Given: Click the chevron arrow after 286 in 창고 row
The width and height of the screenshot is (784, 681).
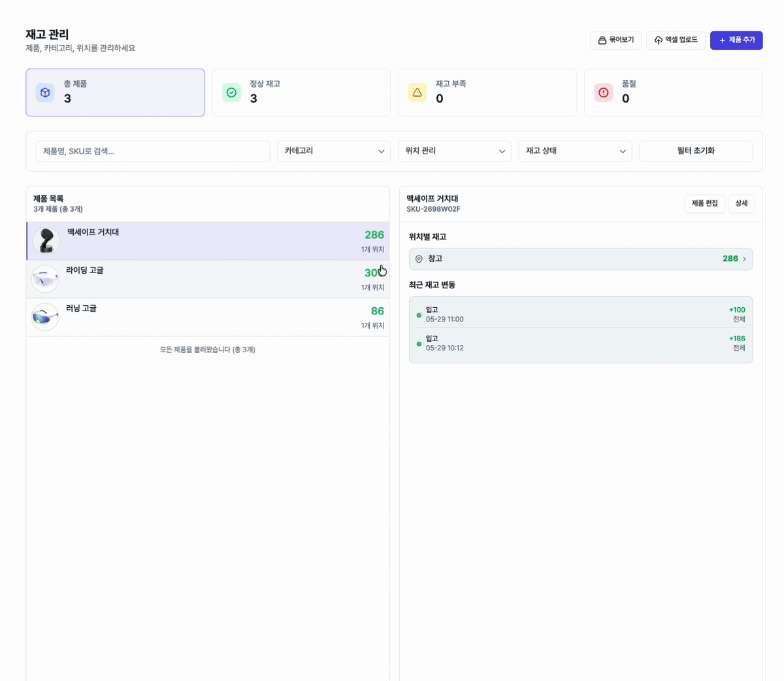Looking at the screenshot, I should [x=744, y=259].
